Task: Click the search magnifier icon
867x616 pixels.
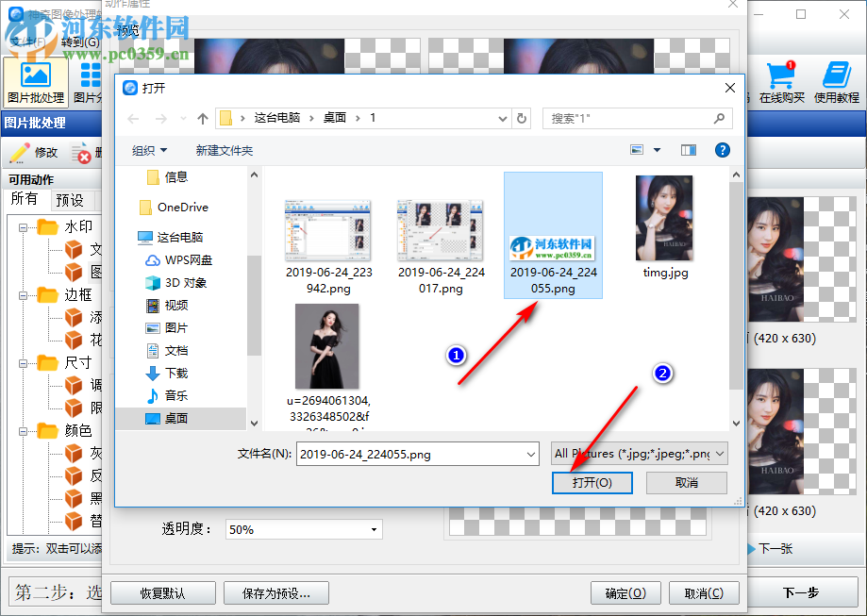Action: coord(719,118)
